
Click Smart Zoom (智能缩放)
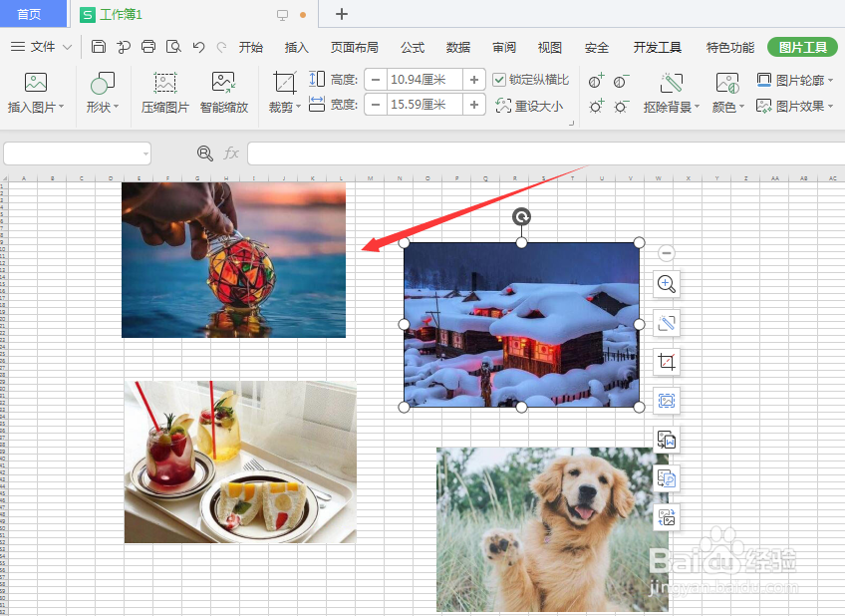224,93
